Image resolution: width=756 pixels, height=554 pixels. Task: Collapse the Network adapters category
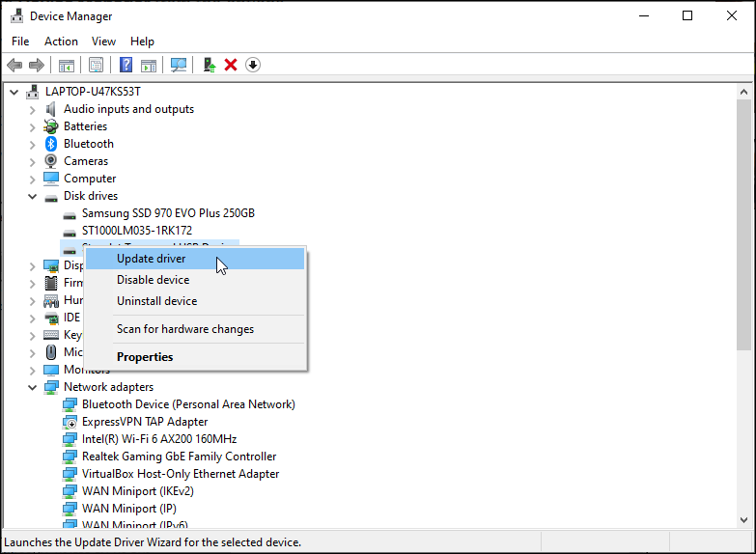click(32, 387)
